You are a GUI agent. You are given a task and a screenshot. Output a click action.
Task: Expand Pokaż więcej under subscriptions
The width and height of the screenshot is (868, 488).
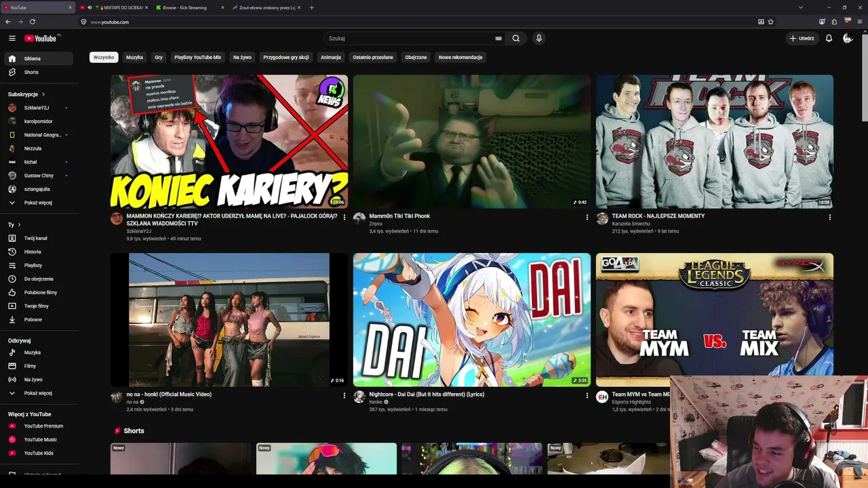click(x=39, y=203)
